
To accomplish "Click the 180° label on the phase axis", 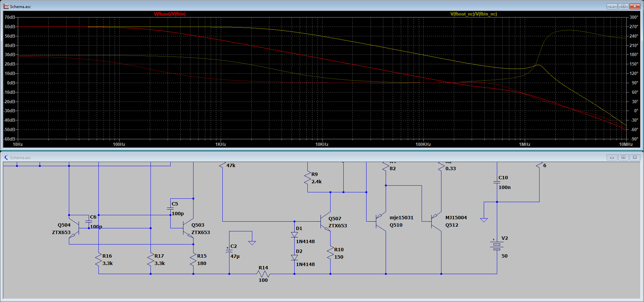I will pyautogui.click(x=634, y=54).
